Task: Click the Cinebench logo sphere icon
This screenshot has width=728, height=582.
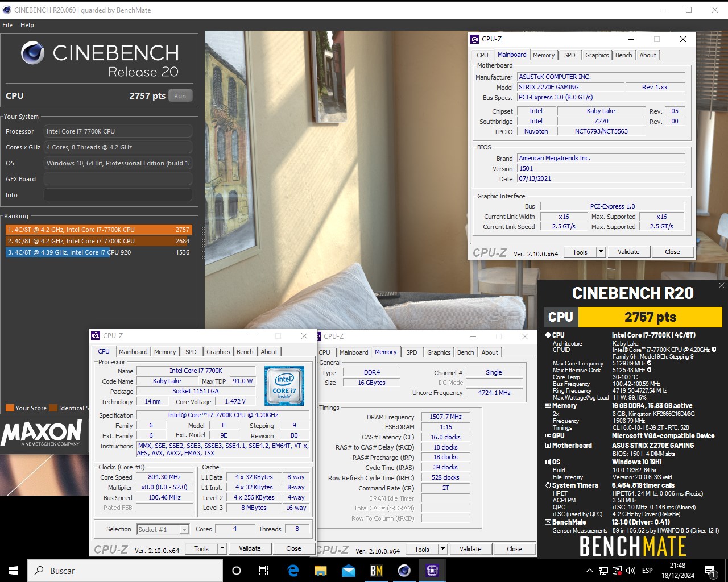Action: [33, 53]
